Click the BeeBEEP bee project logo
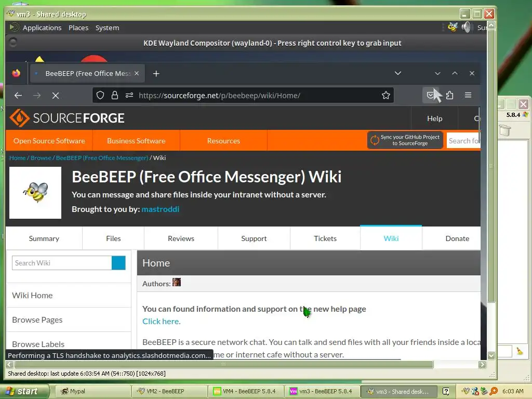The width and height of the screenshot is (532, 399). point(35,193)
